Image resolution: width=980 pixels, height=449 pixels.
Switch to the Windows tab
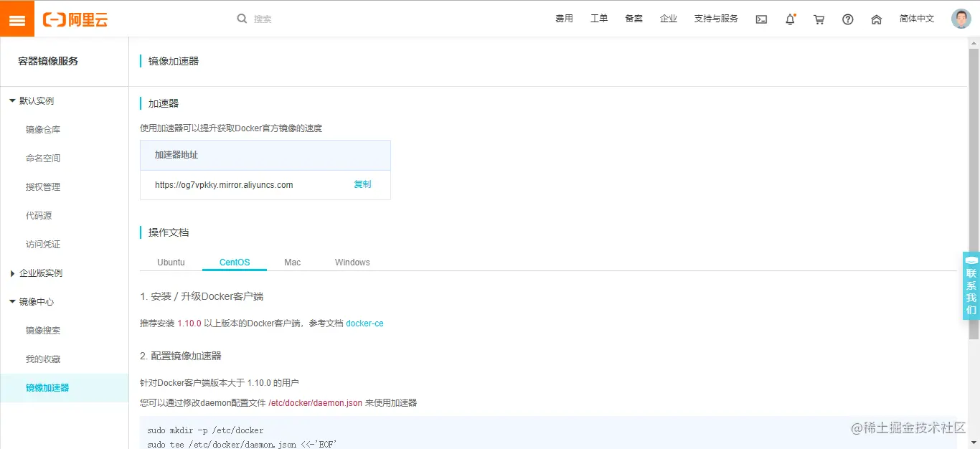click(352, 263)
